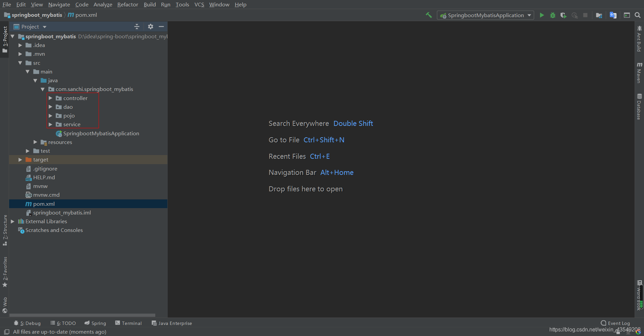Click the Project panel gear settings icon
644x336 pixels.
point(151,27)
